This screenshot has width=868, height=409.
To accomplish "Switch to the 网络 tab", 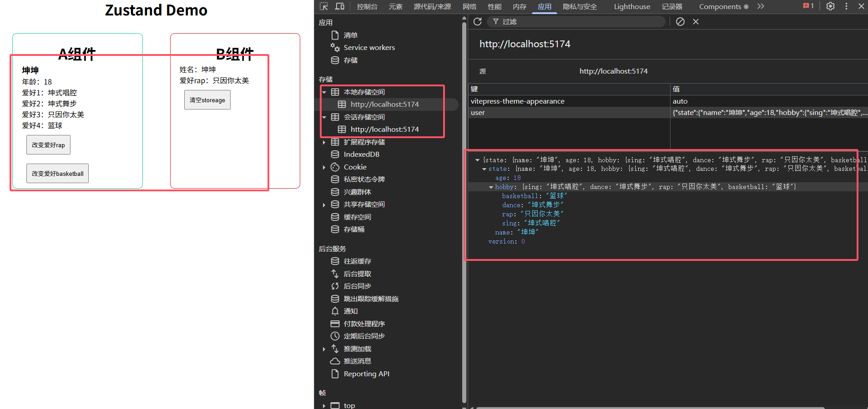I will [x=469, y=6].
